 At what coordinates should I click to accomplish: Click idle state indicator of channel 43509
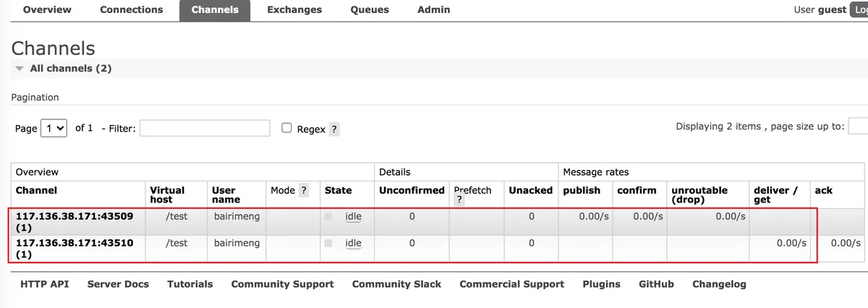353,216
